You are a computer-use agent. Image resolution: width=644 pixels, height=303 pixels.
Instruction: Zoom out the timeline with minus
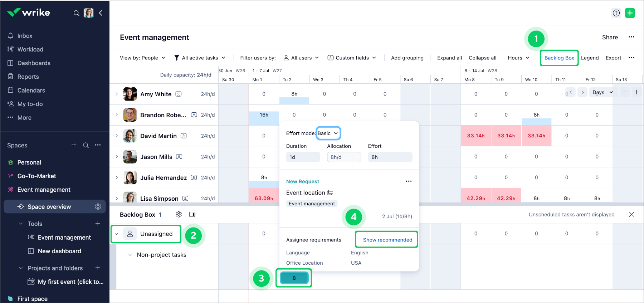tap(625, 92)
